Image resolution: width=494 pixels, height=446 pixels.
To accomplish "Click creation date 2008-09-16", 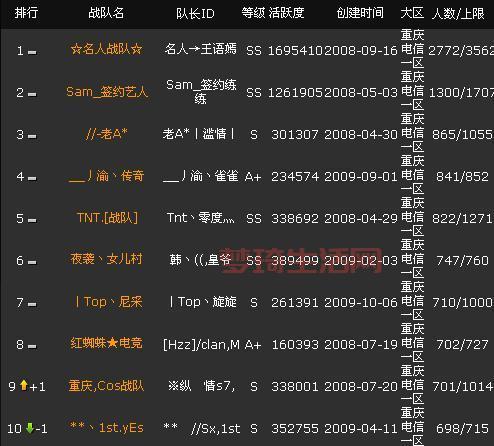I will click(x=361, y=50).
